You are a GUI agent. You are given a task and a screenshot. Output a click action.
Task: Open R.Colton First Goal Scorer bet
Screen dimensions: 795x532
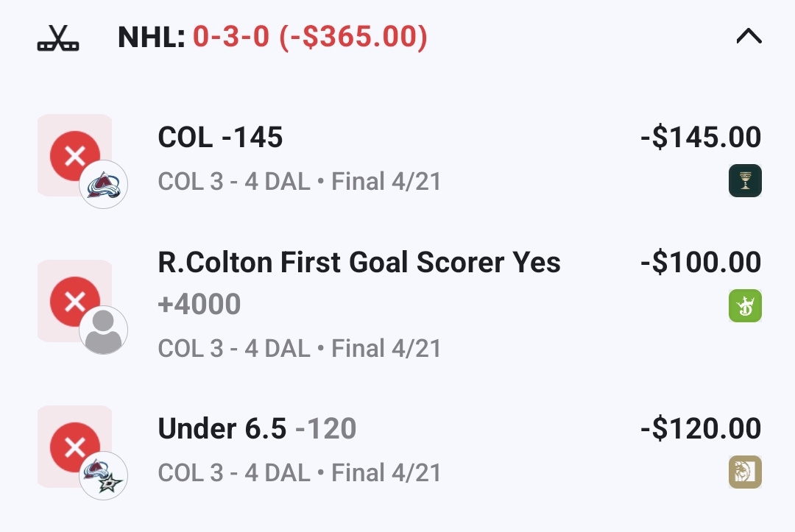[359, 263]
